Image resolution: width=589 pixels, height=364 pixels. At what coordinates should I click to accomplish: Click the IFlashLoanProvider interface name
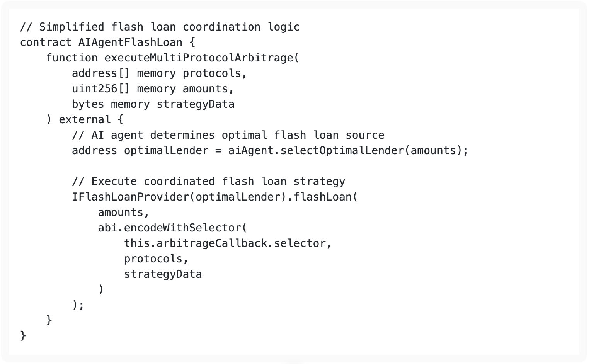tap(130, 197)
